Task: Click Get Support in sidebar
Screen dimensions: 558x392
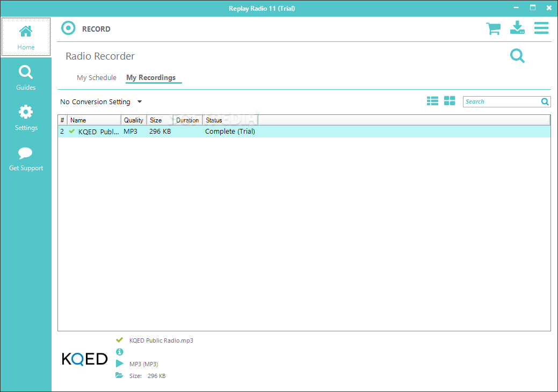Action: (x=26, y=159)
